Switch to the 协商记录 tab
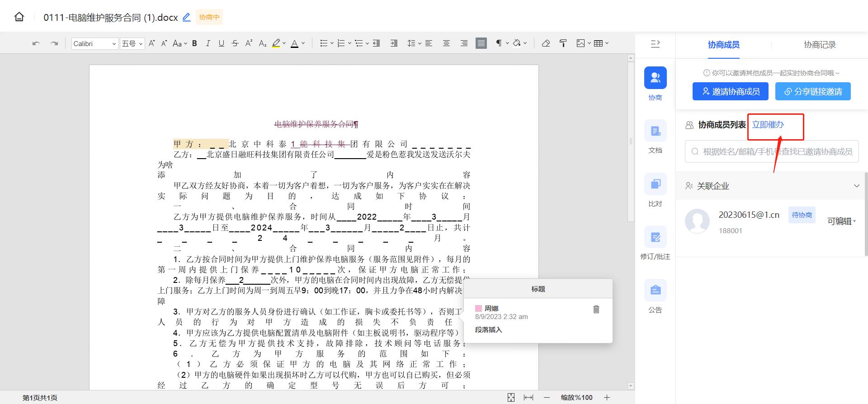The height and width of the screenshot is (404, 868). pos(819,45)
